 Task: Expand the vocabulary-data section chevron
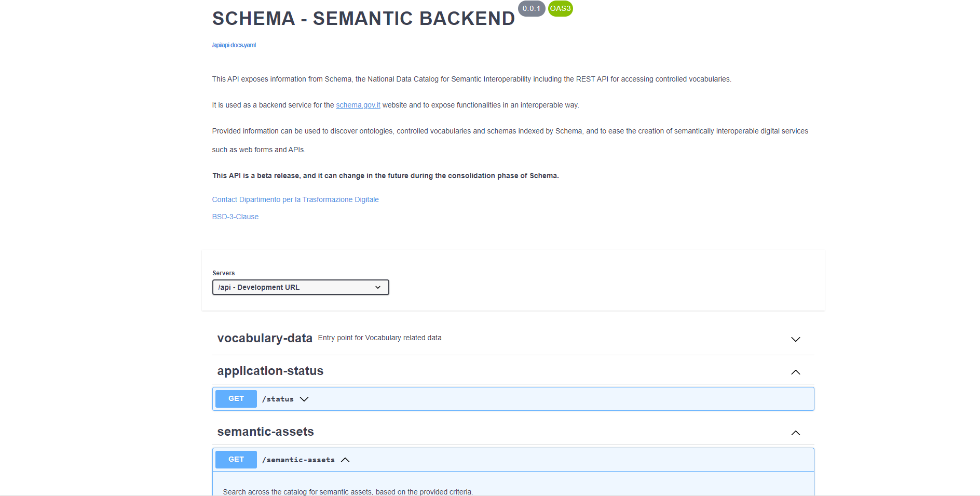tap(795, 339)
